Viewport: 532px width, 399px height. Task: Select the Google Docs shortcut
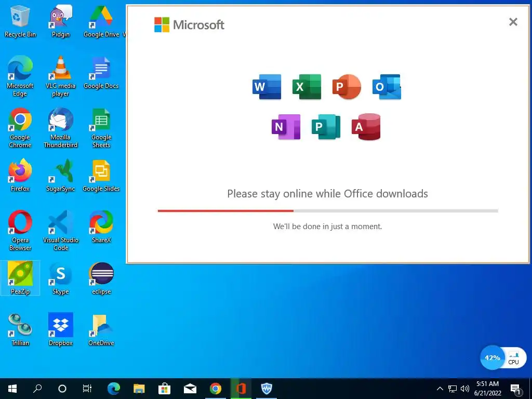point(101,73)
